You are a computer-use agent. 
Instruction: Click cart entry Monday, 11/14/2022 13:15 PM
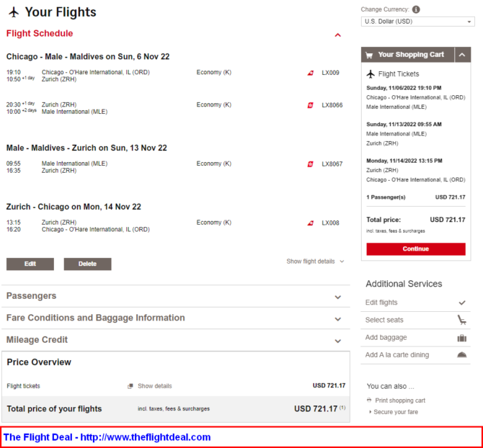point(404,161)
